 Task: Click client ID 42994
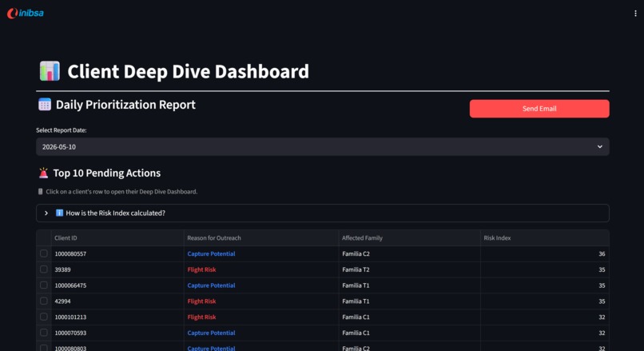62,301
